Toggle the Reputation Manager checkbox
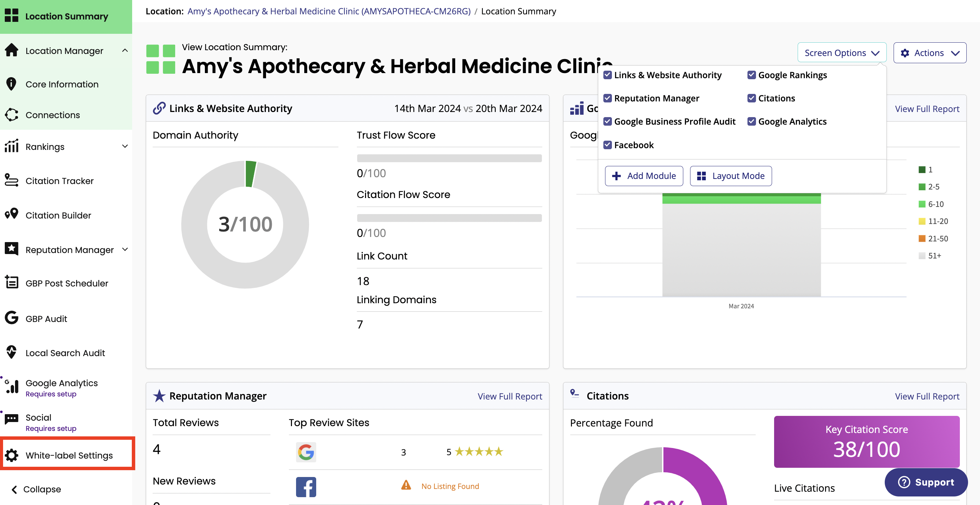 point(607,98)
